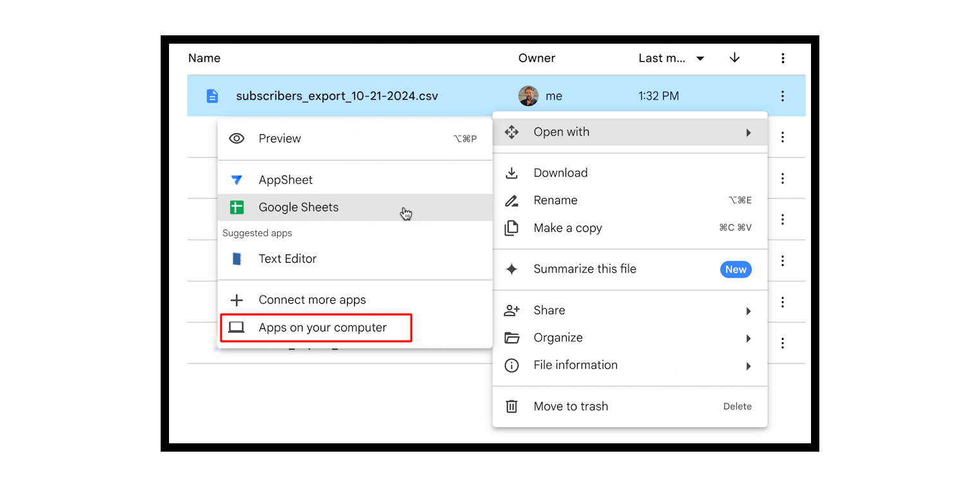Click the user profile avatar thumbnail
Image resolution: width=980 pixels, height=487 pixels.
pos(529,95)
